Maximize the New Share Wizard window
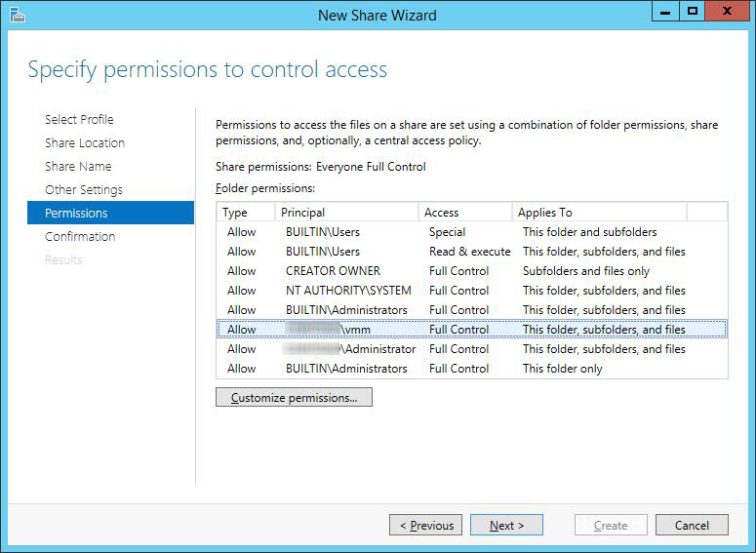Viewport: 756px width, 553px height. tap(693, 12)
